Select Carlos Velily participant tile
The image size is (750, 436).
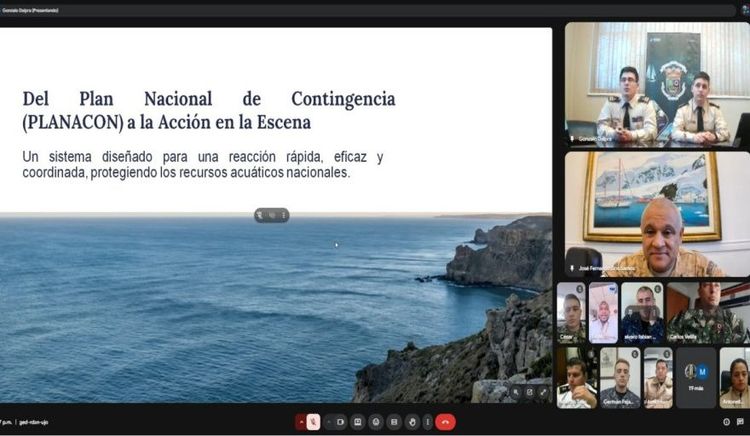708,313
